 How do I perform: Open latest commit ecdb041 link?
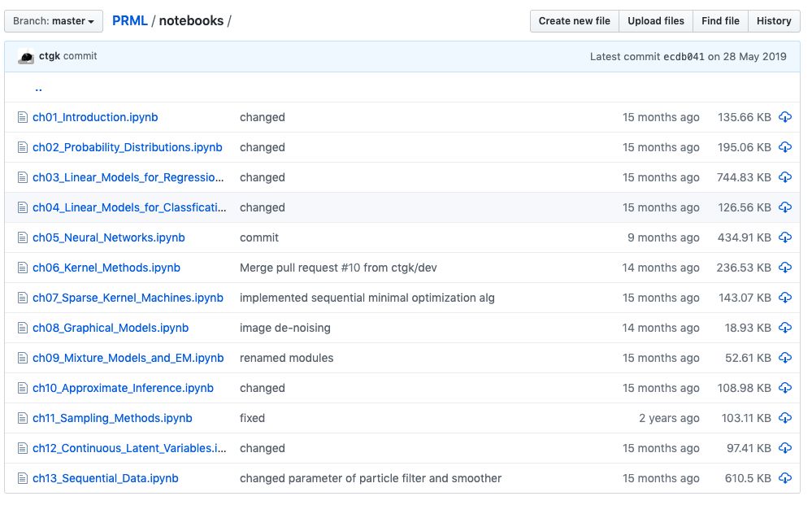[x=684, y=57]
